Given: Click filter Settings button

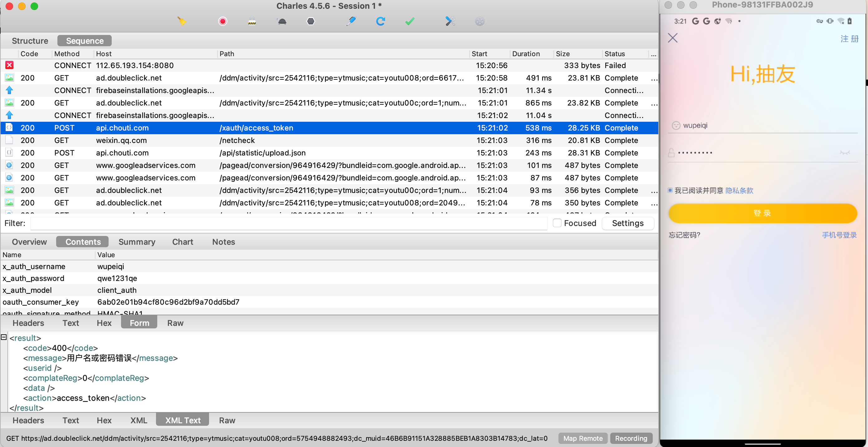Looking at the screenshot, I should click(x=627, y=223).
